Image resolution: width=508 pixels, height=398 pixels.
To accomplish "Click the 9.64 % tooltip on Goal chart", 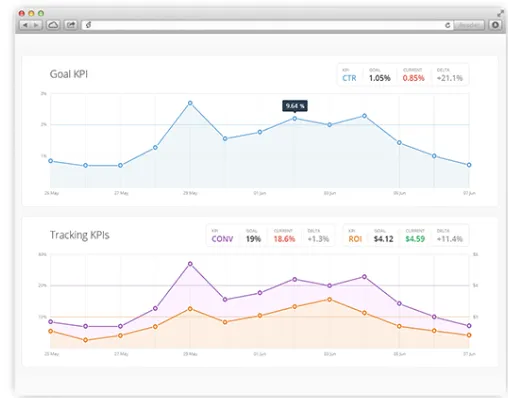I will click(x=295, y=106).
